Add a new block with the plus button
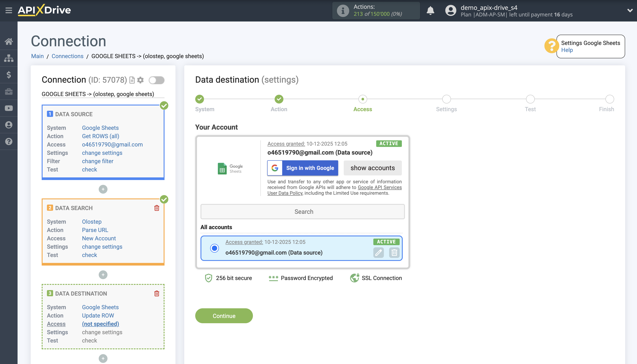This screenshot has height=364, width=637. [103, 189]
